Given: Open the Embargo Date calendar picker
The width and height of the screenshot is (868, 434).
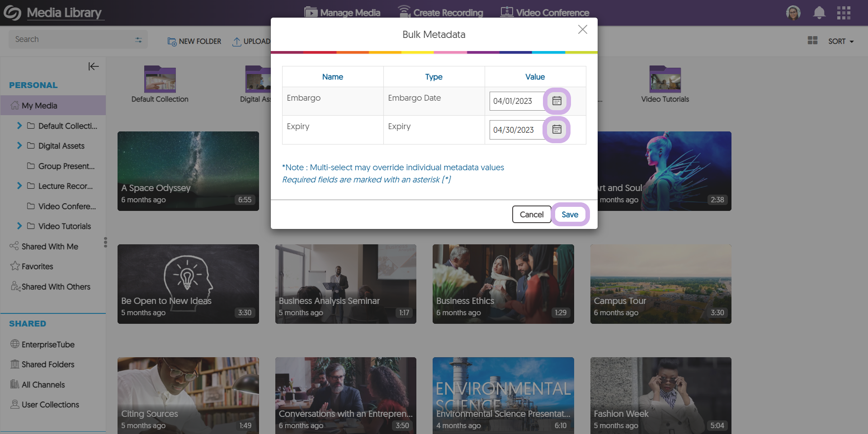Looking at the screenshot, I should click(x=557, y=101).
